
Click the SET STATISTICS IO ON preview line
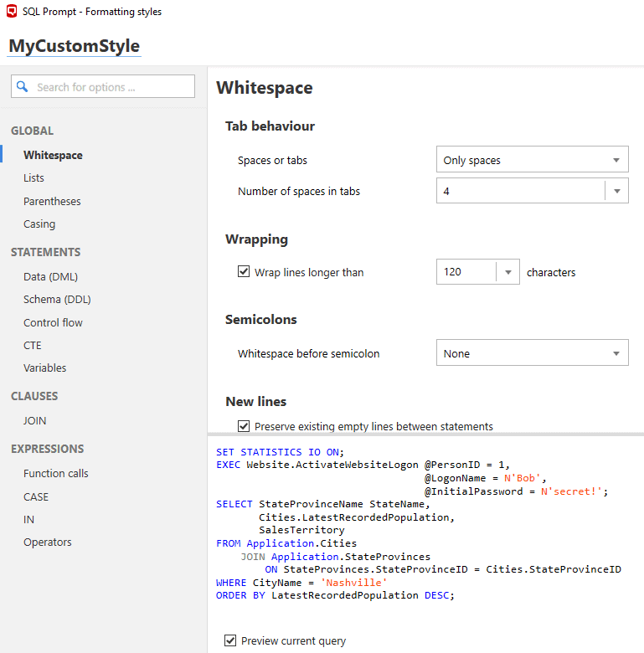[280, 452]
